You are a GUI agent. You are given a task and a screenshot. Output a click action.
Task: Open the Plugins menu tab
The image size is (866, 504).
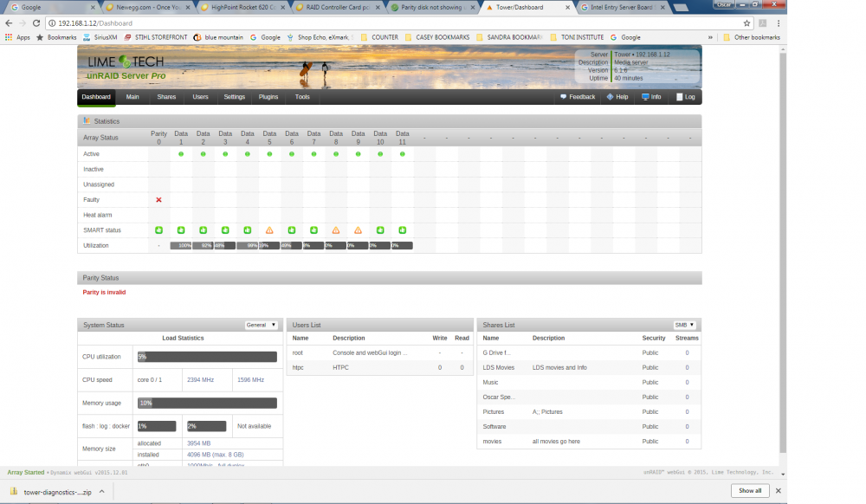tap(268, 97)
